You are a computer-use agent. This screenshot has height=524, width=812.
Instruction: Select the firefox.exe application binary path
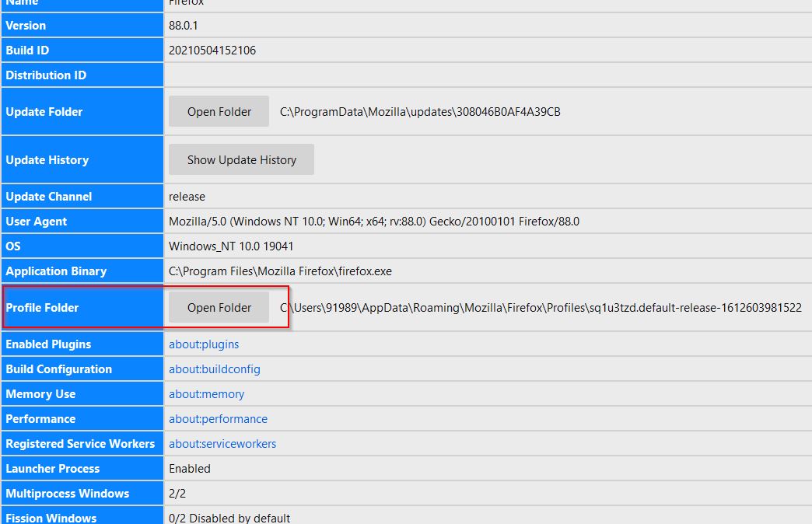coord(280,271)
